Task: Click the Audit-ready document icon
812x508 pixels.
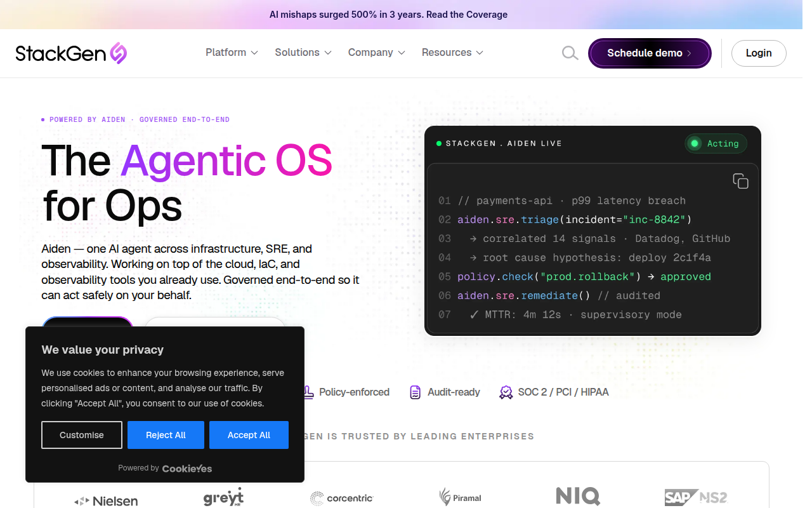Action: tap(415, 392)
